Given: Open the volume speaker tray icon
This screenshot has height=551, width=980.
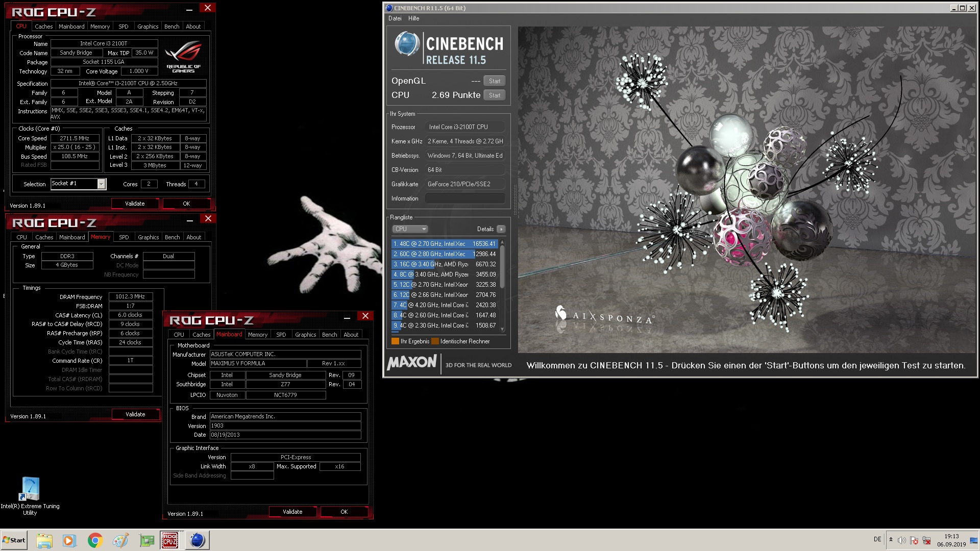Looking at the screenshot, I should click(x=902, y=540).
